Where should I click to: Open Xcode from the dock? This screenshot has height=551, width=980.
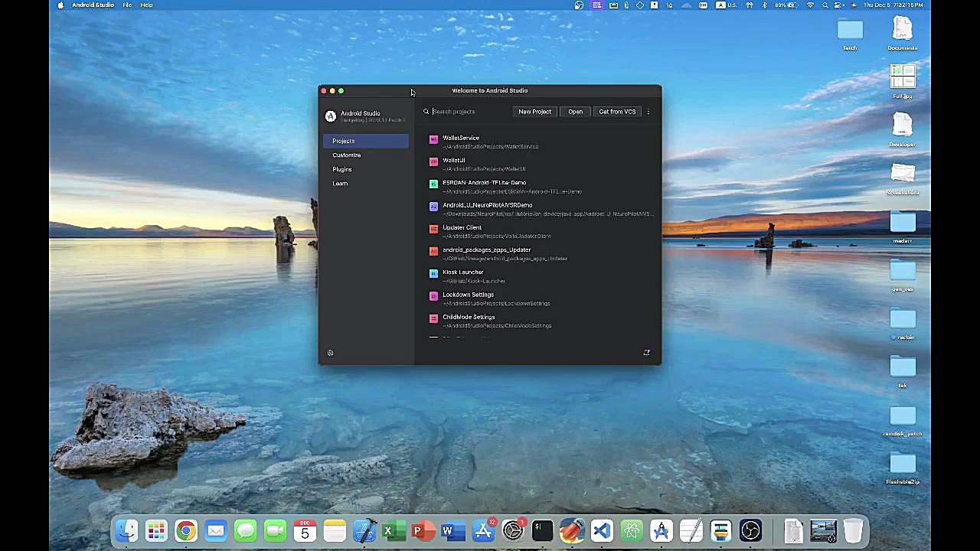click(364, 530)
